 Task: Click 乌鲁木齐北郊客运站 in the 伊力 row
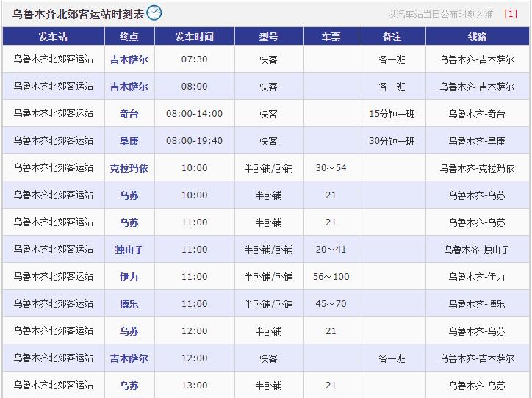coord(53,277)
